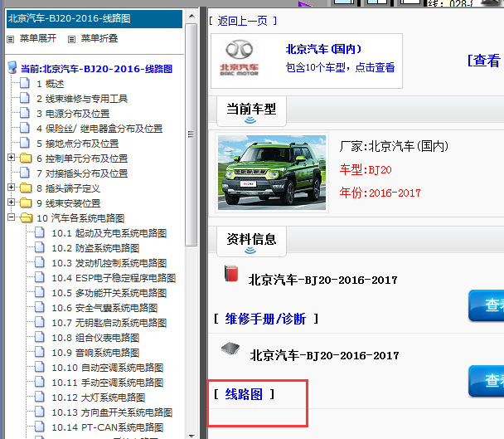Expand node 6 控制单元分布及位置
Screen dimensions: 504x439
click(12, 158)
